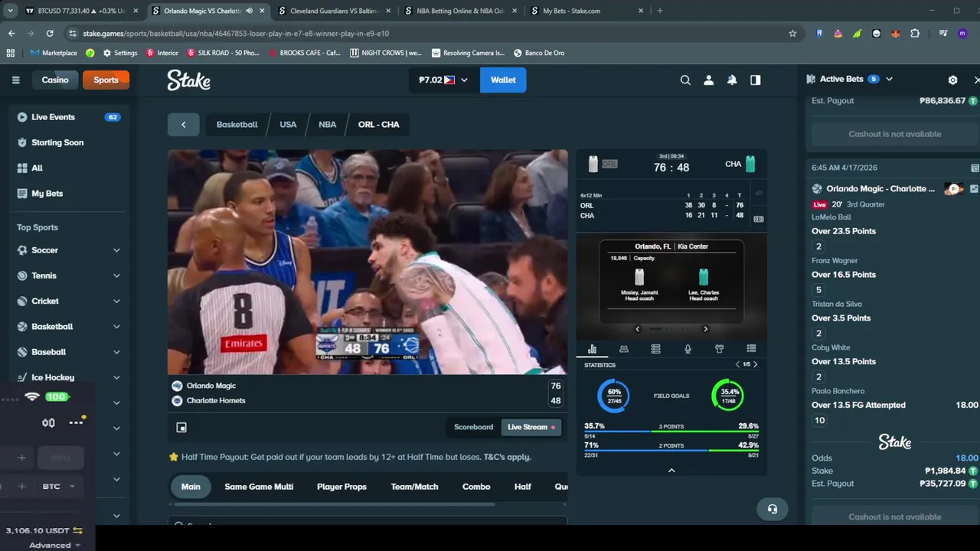The height and width of the screenshot is (551, 980).
Task: Select Player Props tab
Action: point(341,487)
